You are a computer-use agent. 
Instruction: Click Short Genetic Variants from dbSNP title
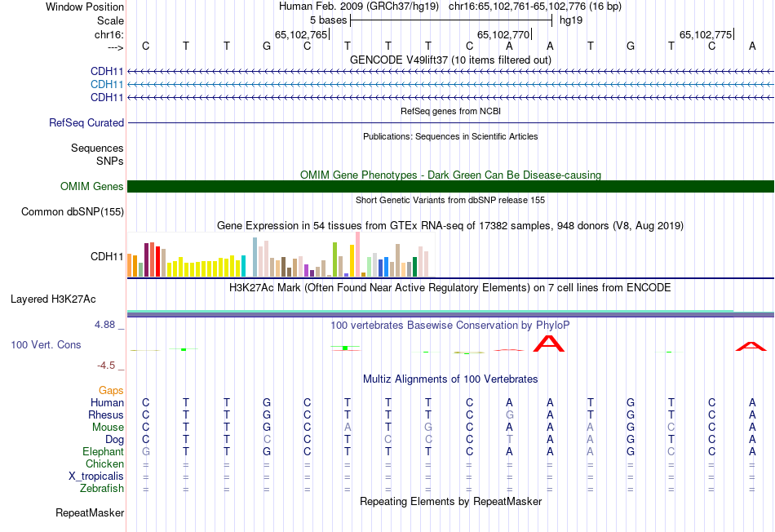tap(450, 200)
